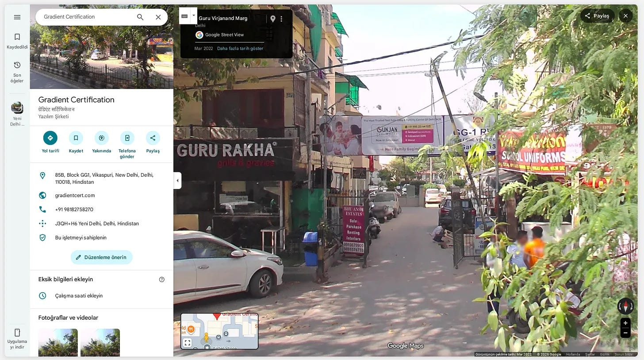The height and width of the screenshot is (360, 644).
Task: Click the orange restaurant marker on the mini map
Action: click(191, 329)
